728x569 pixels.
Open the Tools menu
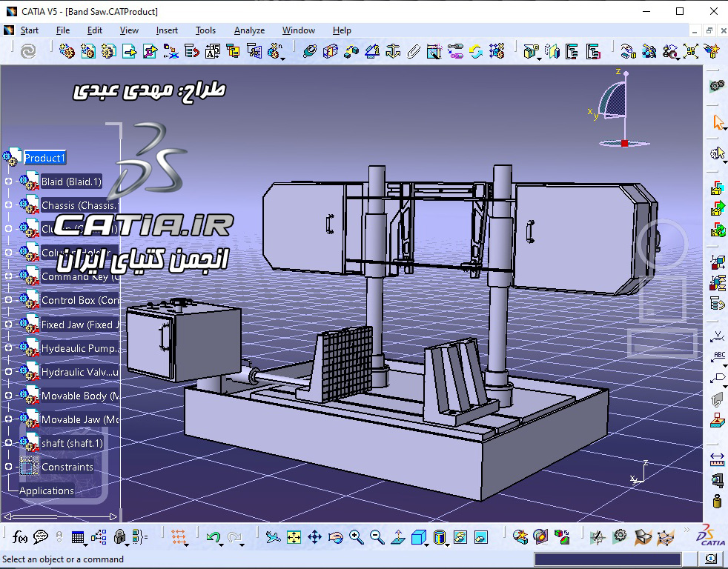(x=205, y=30)
